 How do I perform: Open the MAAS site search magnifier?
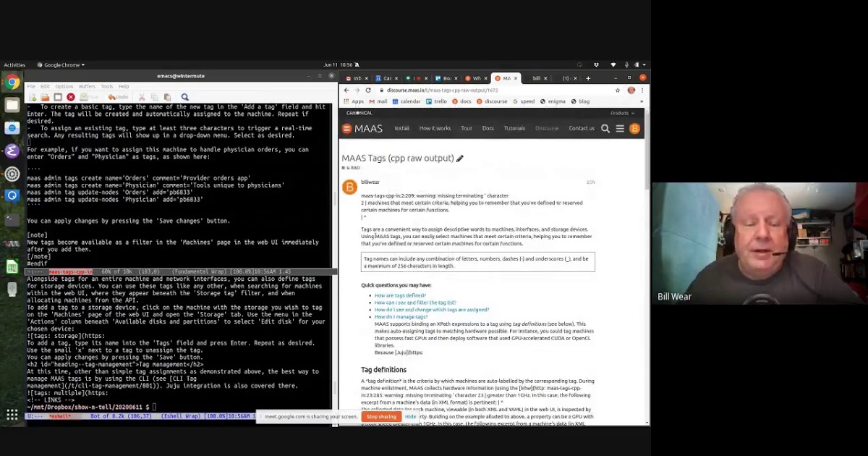coord(605,129)
